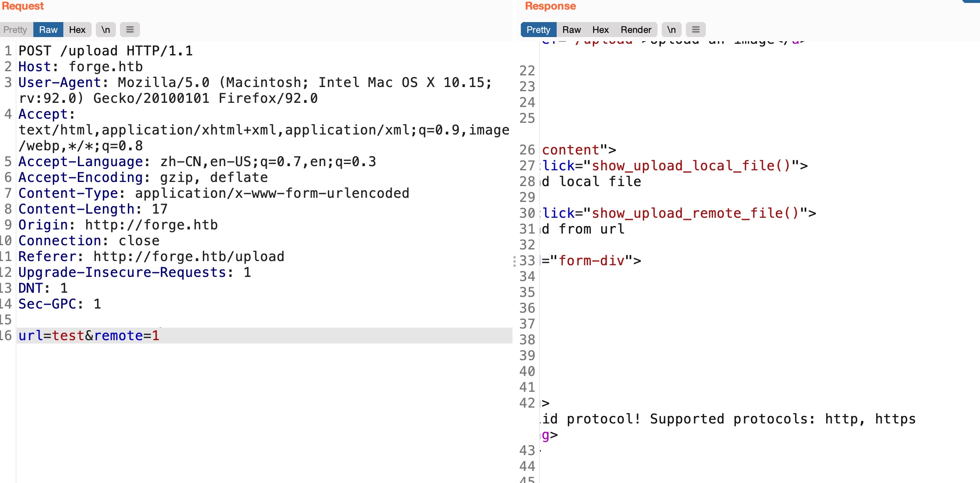This screenshot has height=483, width=980.
Task: Open the Response hamburger menu icon
Action: [695, 30]
